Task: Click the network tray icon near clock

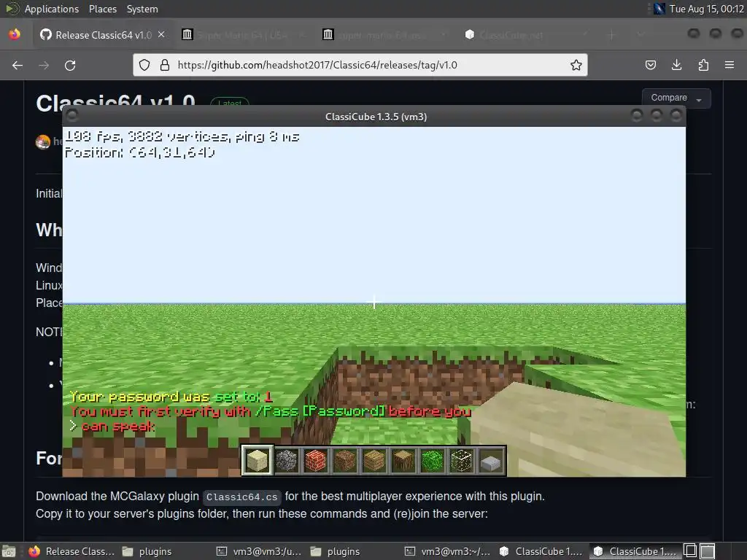Action: [x=659, y=9]
